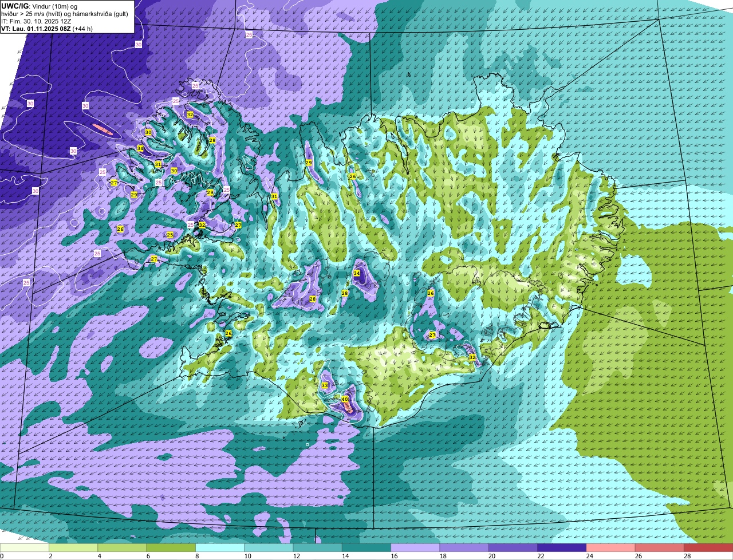
Task: Select the yellow 33 peak gust marker
Action: coord(325,385)
